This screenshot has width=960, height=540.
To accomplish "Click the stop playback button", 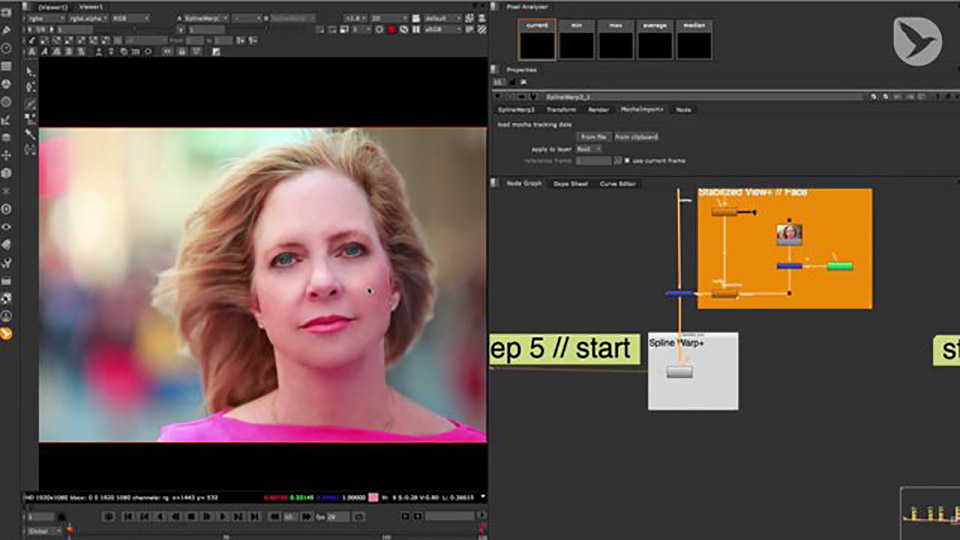I will [x=191, y=517].
